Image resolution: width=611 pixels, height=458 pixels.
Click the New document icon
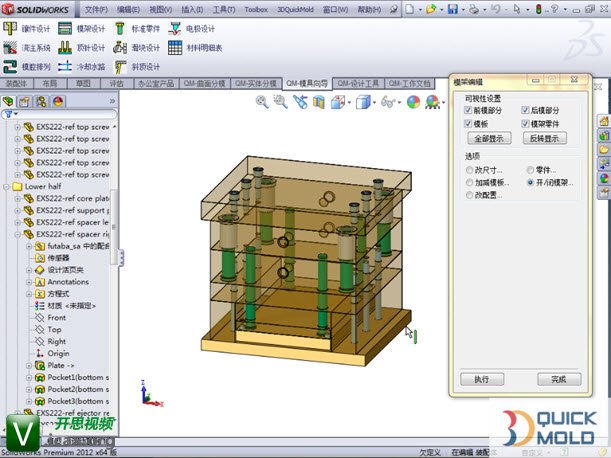409,9
